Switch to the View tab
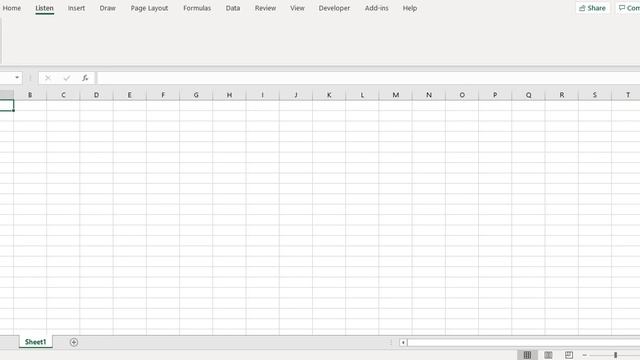 [298, 8]
